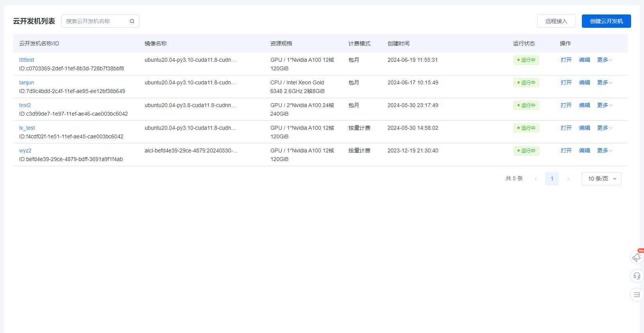Click the next page arrow
Viewport: 644px width, 333px height.
coord(568,179)
